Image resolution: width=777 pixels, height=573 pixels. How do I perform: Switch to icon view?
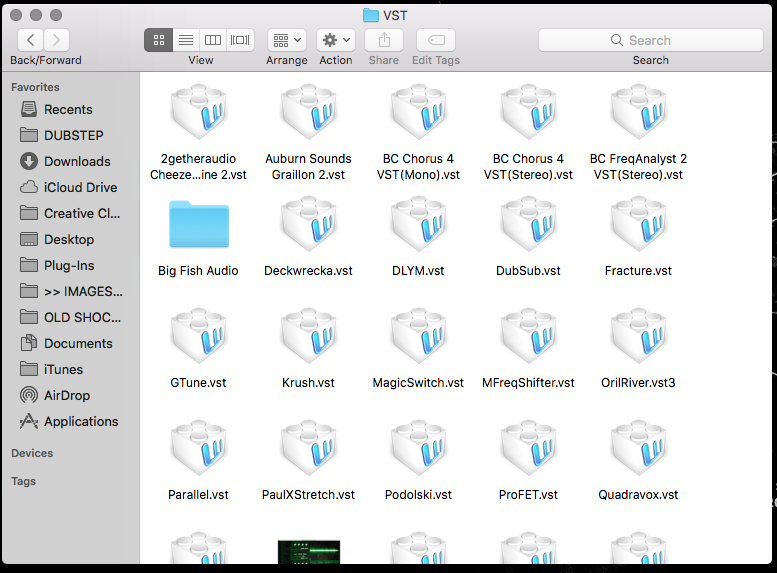point(159,40)
